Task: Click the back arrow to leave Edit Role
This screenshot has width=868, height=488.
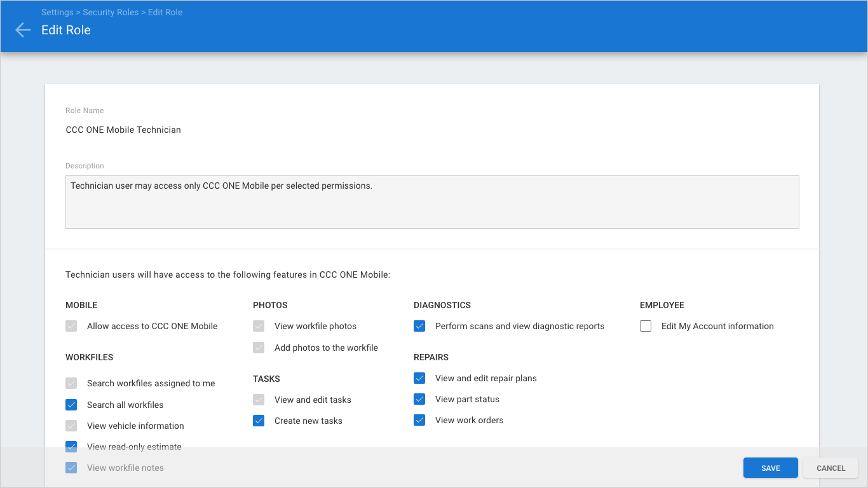Action: click(22, 29)
